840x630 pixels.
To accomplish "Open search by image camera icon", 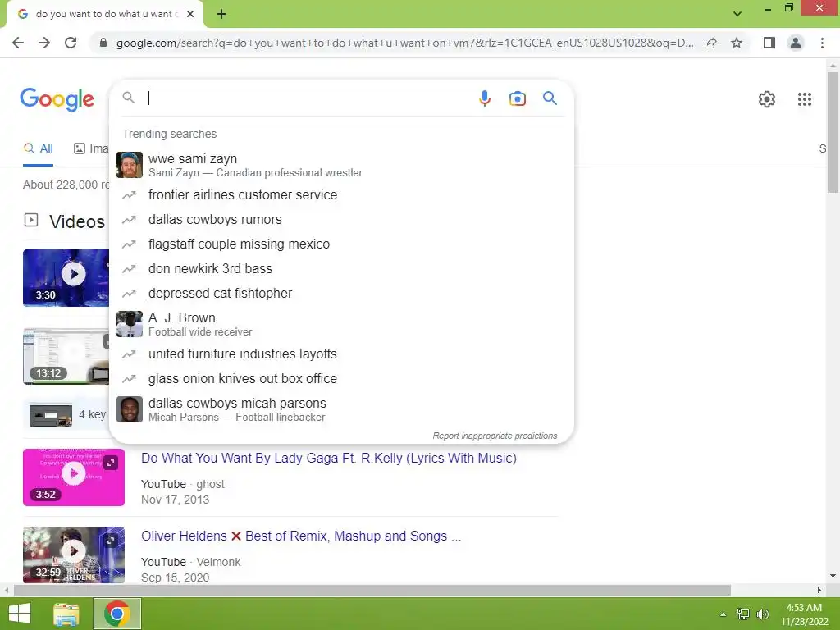I will [517, 98].
